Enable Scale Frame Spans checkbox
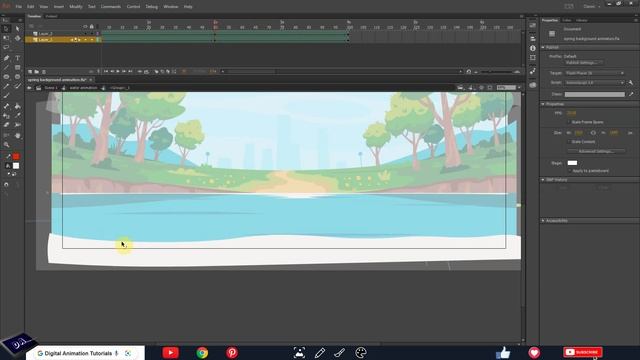The image size is (640, 360). (x=569, y=122)
